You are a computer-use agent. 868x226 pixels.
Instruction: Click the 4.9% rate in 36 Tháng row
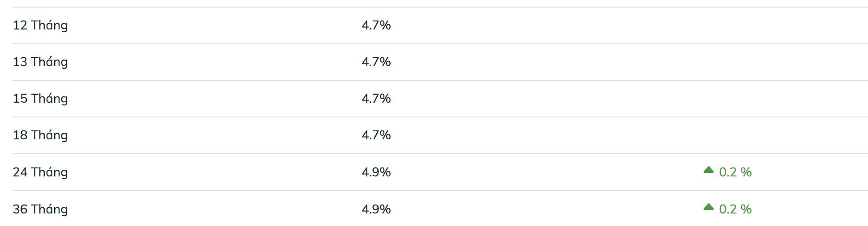point(376,209)
